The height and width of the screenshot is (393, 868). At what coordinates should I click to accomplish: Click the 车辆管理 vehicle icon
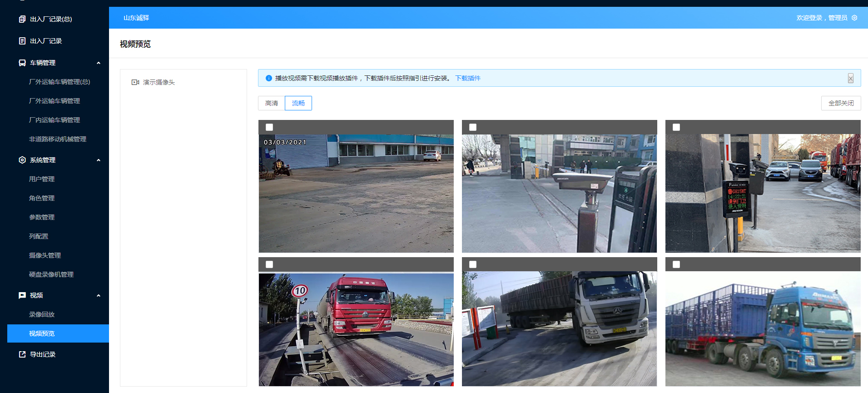[x=22, y=63]
